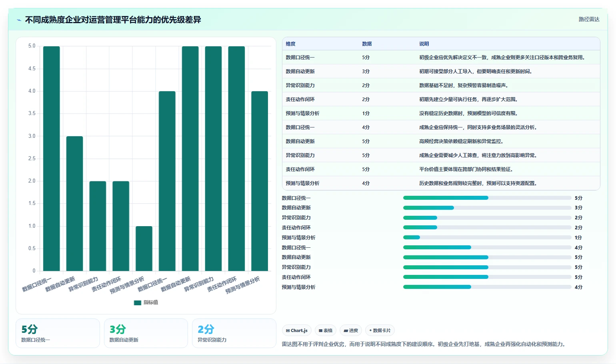Click the 2.5 tick on the chart y-axis
The image size is (616, 364).
coord(32,159)
